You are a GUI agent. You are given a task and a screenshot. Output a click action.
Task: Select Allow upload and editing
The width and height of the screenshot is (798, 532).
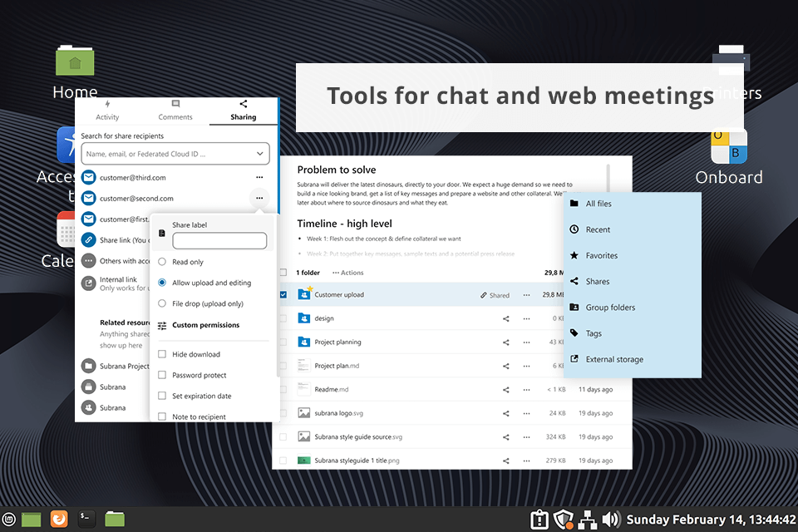(162, 283)
